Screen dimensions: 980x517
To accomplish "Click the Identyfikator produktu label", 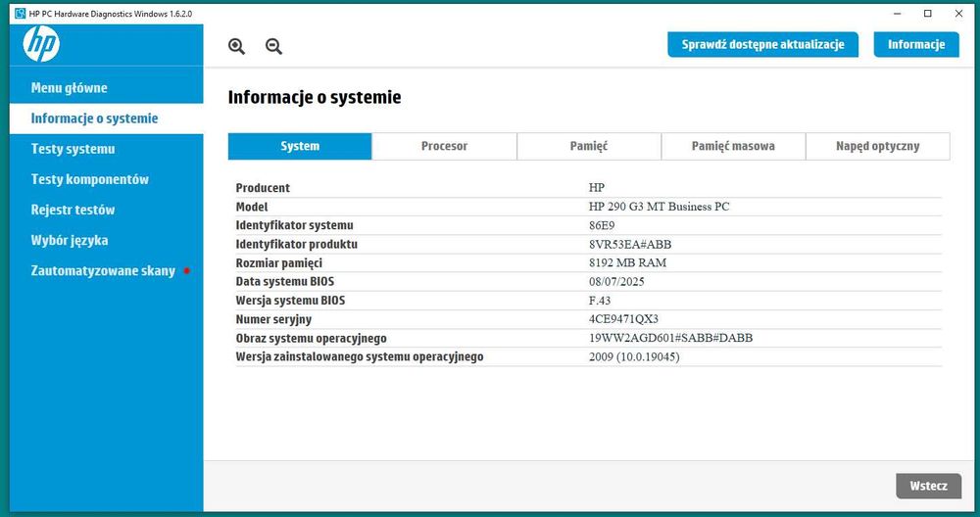I will [x=296, y=244].
